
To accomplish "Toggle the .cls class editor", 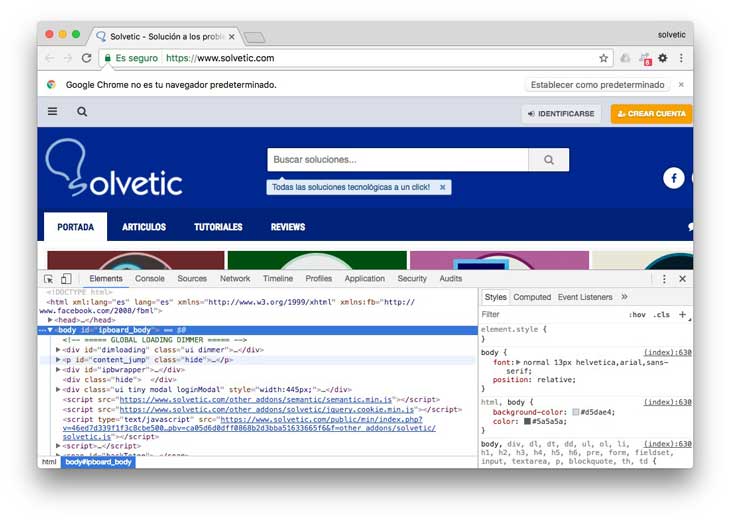I will coord(661,315).
